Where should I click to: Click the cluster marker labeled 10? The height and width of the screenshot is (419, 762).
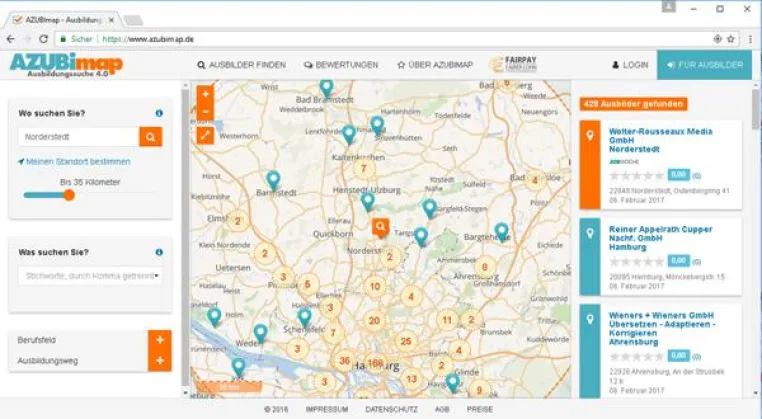(375, 286)
